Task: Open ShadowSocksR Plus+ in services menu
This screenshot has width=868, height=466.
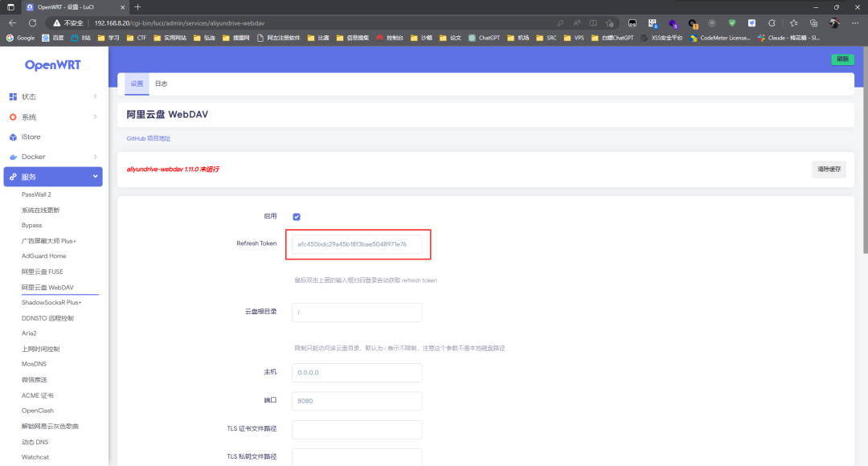Action: [x=51, y=303]
